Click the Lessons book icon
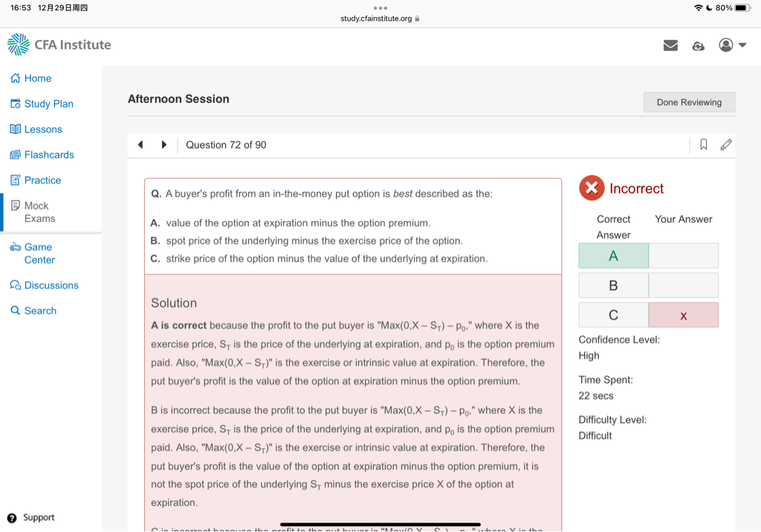This screenshot has height=532, width=761. [x=15, y=129]
